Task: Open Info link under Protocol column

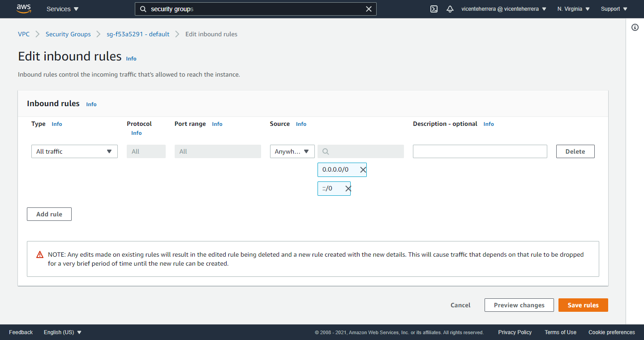Action: [137, 133]
